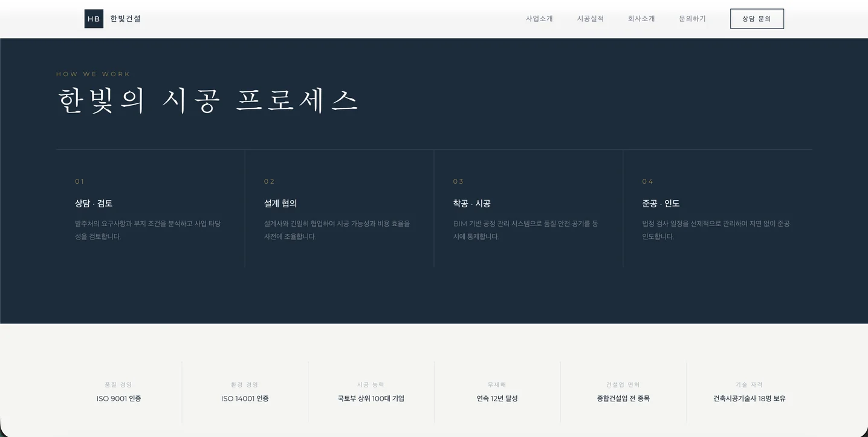Click the HOW WE WORK eyebrow label

coord(92,74)
